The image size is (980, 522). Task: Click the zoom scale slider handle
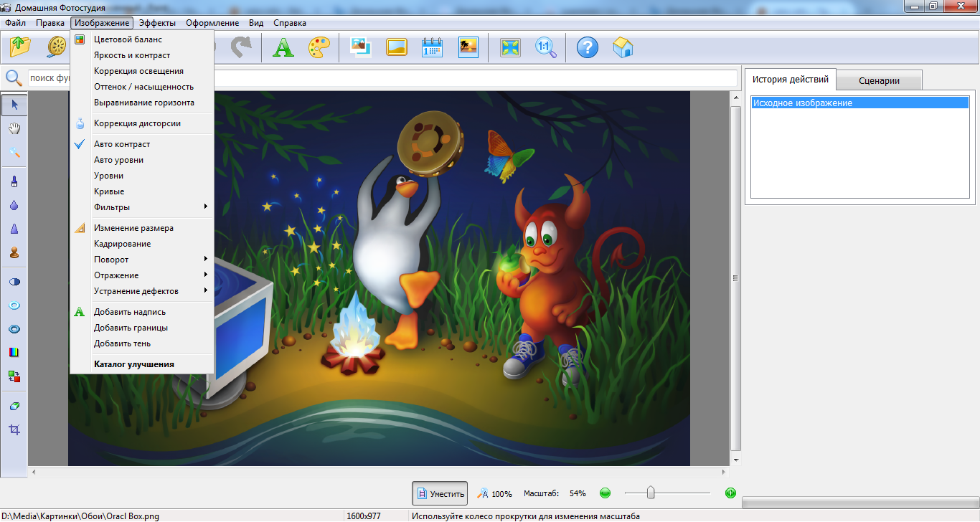(651, 493)
